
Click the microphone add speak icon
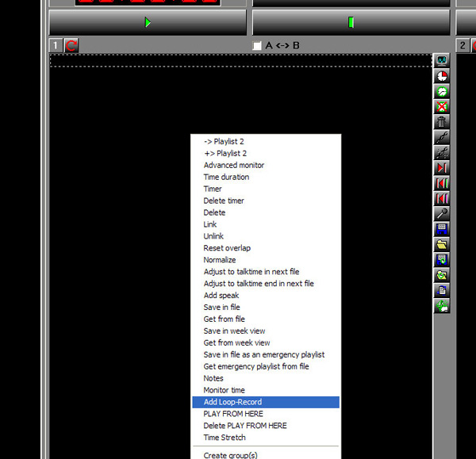442,214
